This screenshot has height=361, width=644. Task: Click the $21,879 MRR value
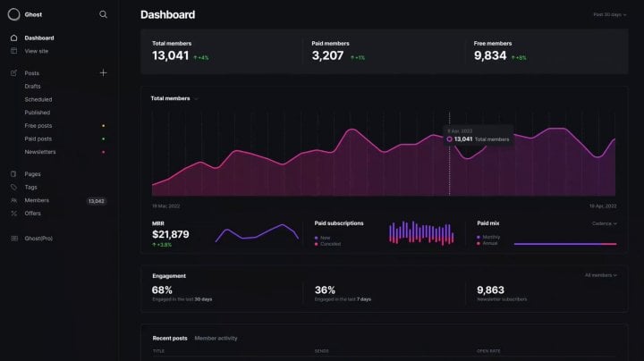coord(171,234)
